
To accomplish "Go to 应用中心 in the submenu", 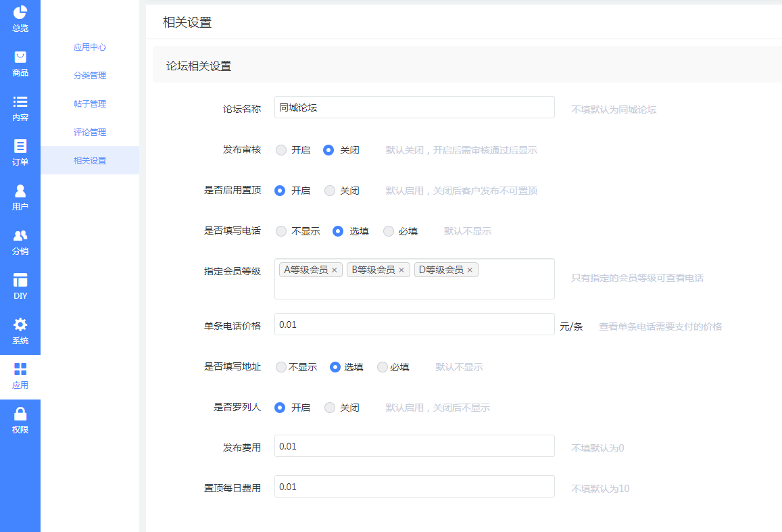I will (x=90, y=47).
